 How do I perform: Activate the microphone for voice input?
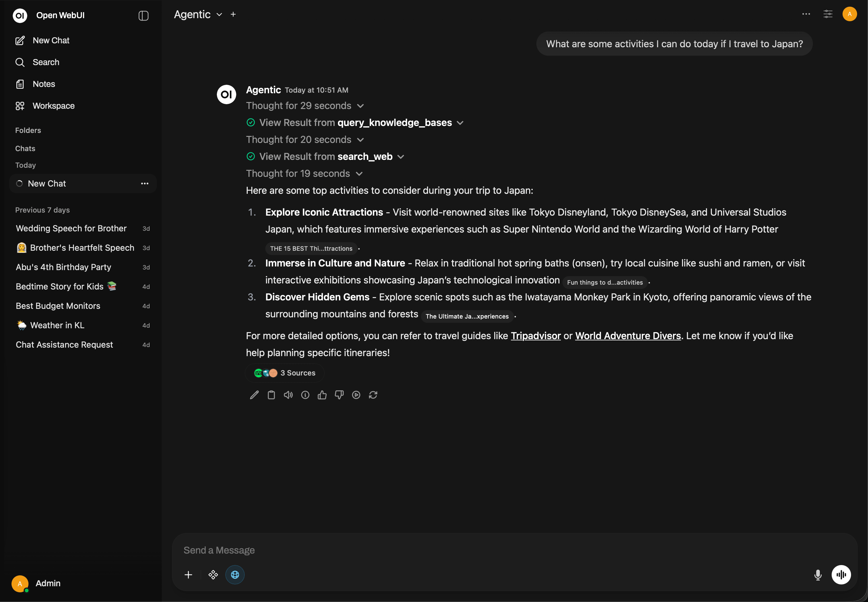click(x=817, y=574)
